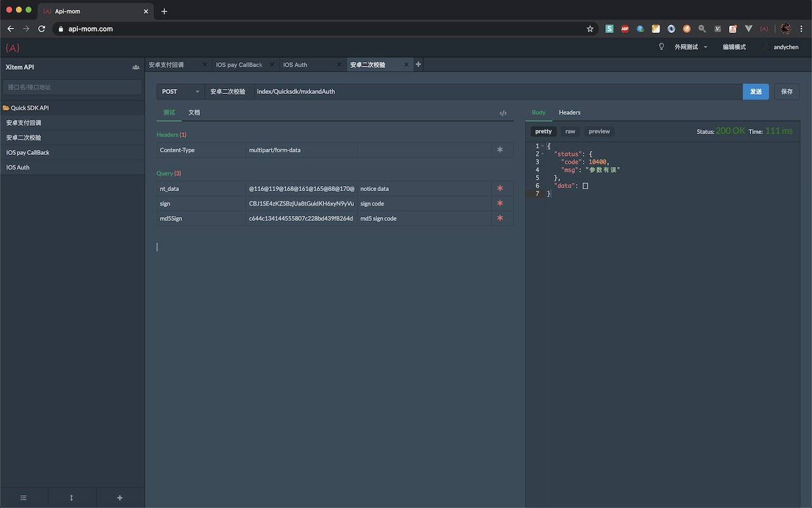
Task: Close the 安卓二次校验 request tab
Action: (407, 64)
